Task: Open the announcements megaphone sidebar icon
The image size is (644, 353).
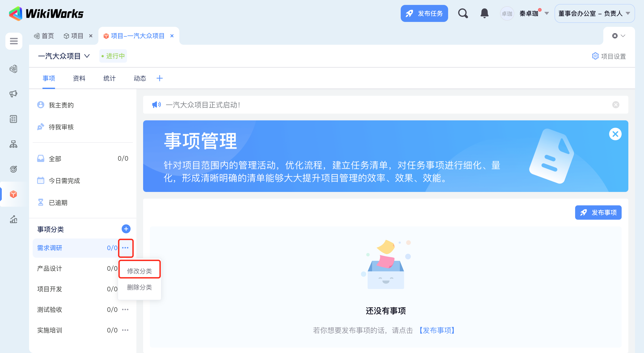Action: point(13,94)
